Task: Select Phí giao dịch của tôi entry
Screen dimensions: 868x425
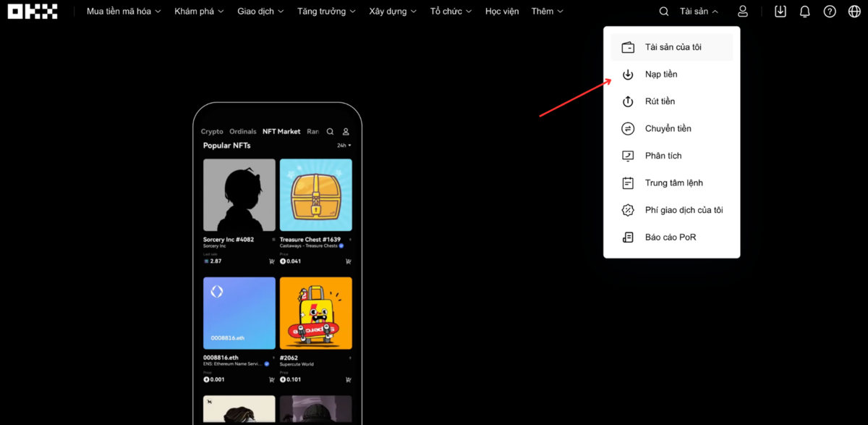Action: click(x=671, y=210)
